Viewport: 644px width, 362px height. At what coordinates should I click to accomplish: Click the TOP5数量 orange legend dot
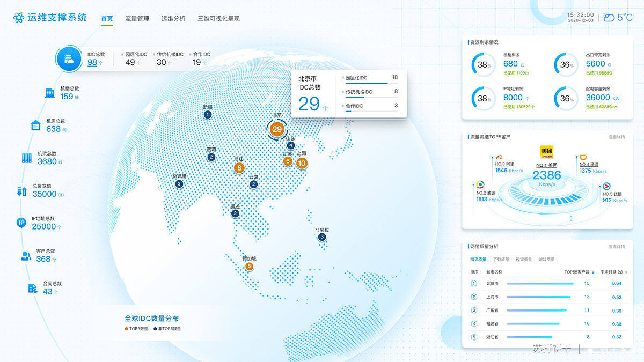click(126, 329)
